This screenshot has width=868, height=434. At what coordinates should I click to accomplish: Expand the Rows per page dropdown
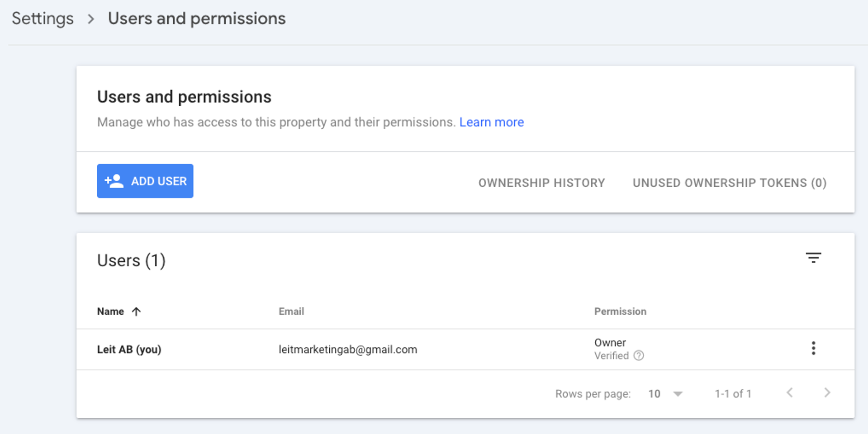(665, 394)
